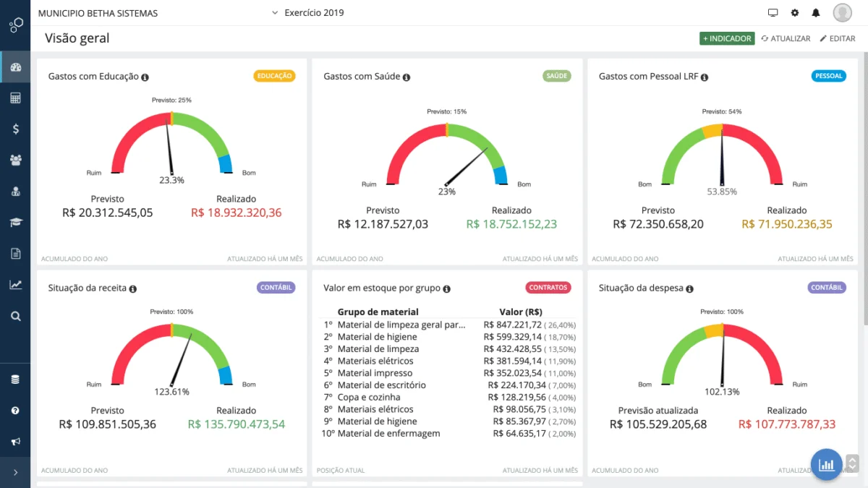Click the Previsão atualizada R$ 105.529.205,68
Image resolution: width=868 pixels, height=488 pixels.
click(658, 424)
